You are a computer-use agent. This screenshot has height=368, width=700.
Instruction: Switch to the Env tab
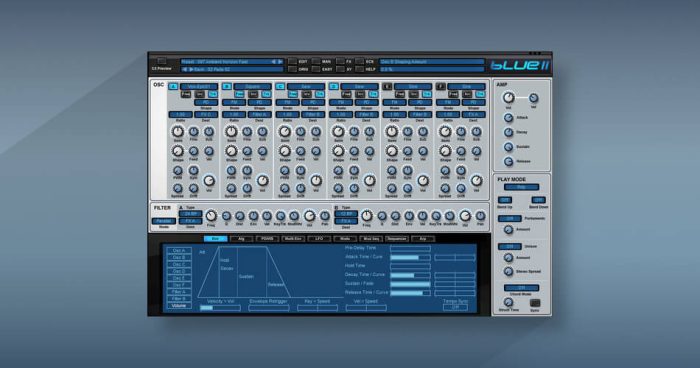pyautogui.click(x=216, y=239)
